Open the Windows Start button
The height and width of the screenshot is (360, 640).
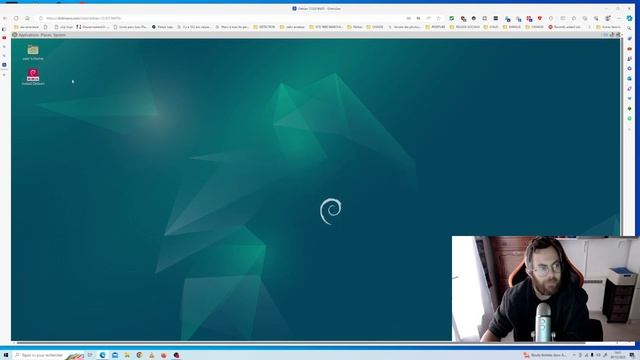6,355
